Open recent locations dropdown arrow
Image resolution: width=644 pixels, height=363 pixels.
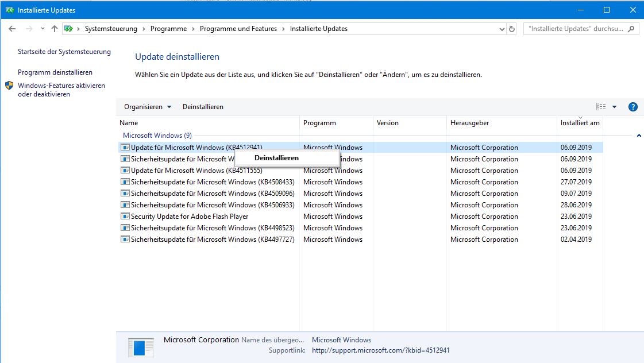click(43, 29)
